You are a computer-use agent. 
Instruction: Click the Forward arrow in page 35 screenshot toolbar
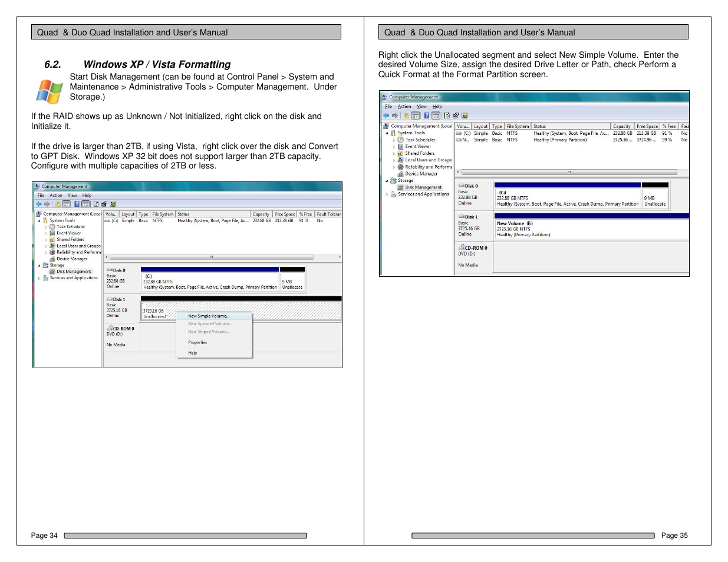(395, 115)
